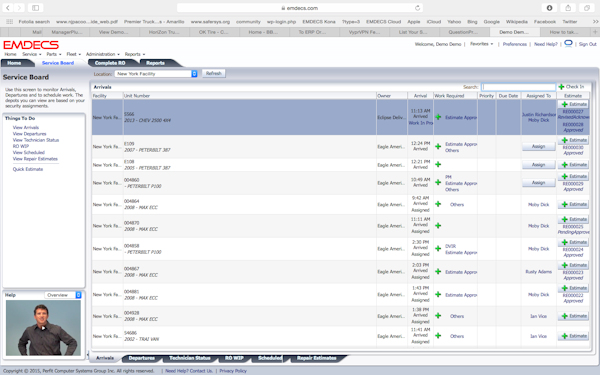Toggle Safari's sidebar button
This screenshot has height=375, width=600.
coord(35,8)
